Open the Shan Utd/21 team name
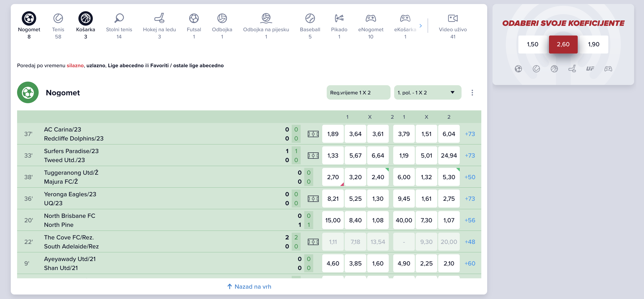The height and width of the screenshot is (299, 644). [x=61, y=268]
